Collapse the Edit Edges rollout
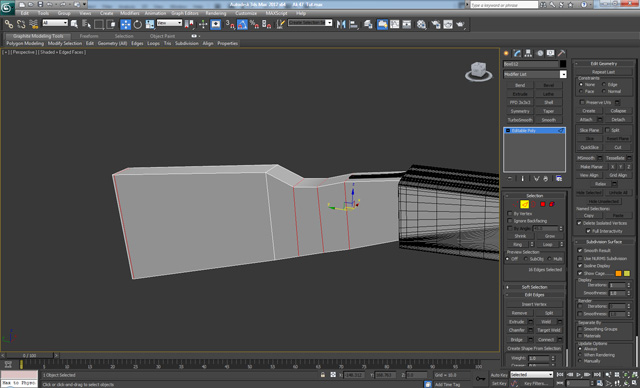This screenshot has width=640, height=388. point(534,295)
